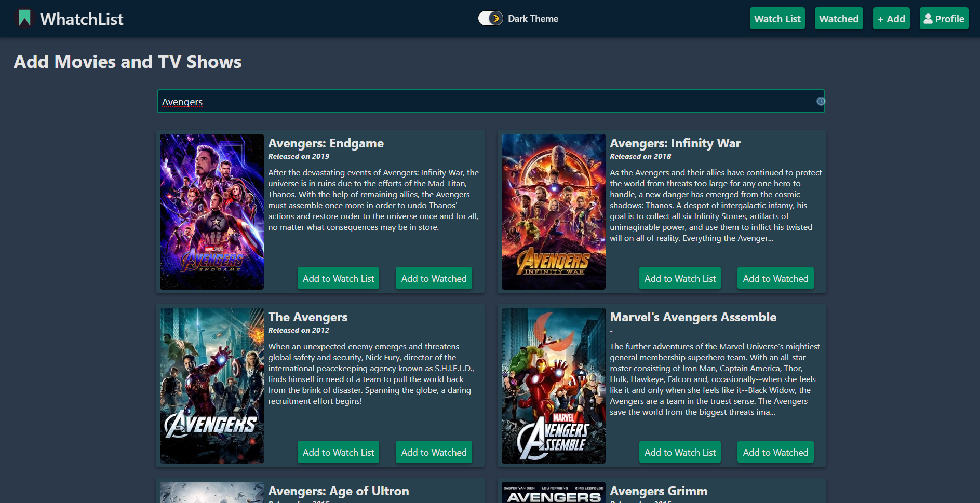Click The Avengers title text
The image size is (980, 503).
(x=307, y=317)
